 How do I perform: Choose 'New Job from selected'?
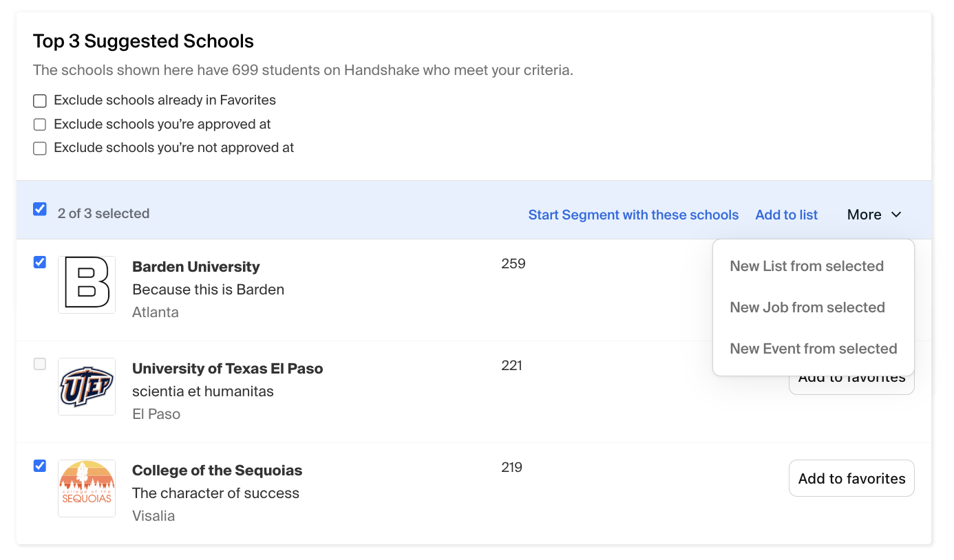[x=807, y=307]
